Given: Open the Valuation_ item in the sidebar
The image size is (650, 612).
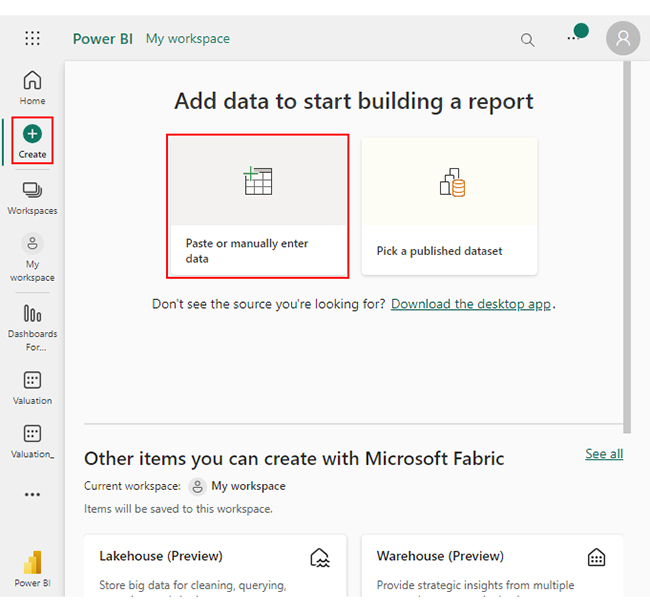Looking at the screenshot, I should [x=32, y=442].
